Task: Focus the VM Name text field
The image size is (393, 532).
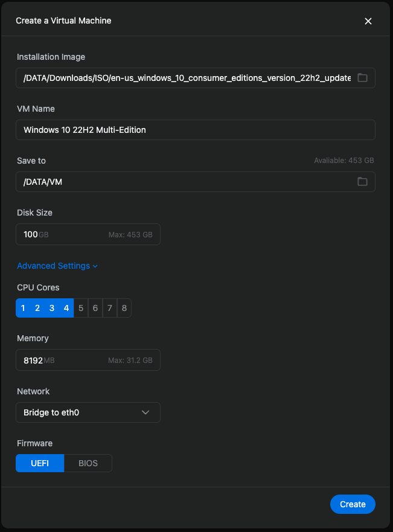Action: point(196,130)
